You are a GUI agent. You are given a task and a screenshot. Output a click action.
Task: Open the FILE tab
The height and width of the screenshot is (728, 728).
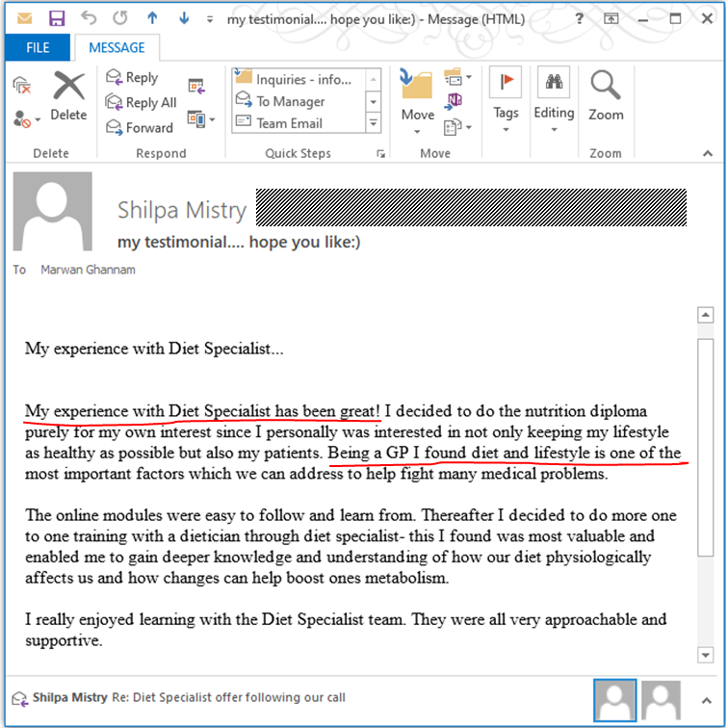pyautogui.click(x=38, y=47)
